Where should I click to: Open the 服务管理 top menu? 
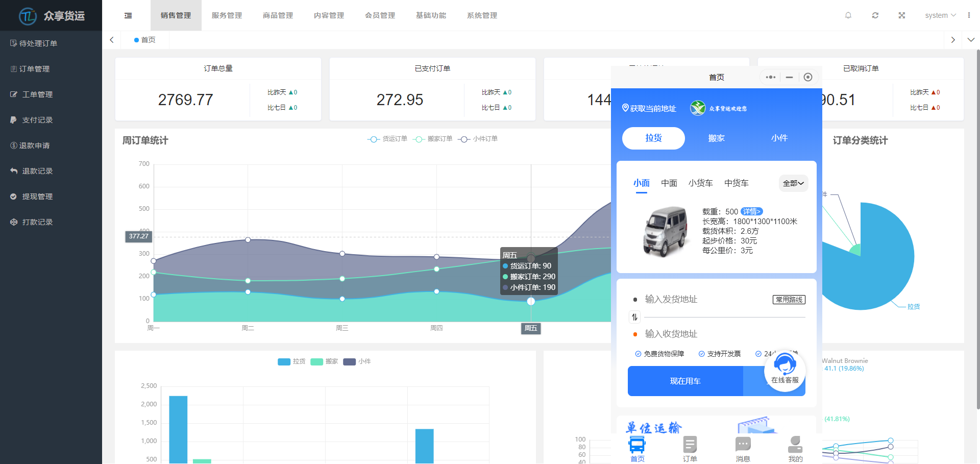[227, 15]
